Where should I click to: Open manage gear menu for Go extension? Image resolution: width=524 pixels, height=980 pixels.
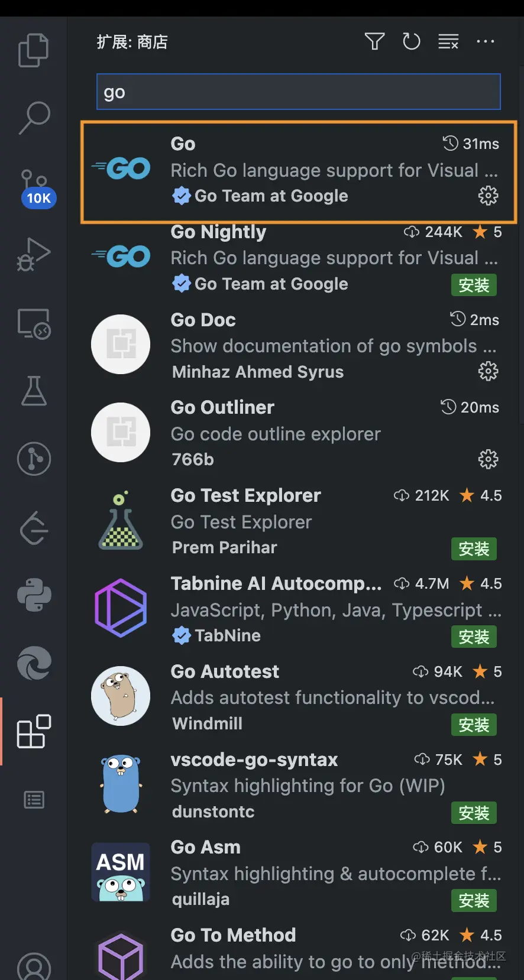[x=488, y=196]
